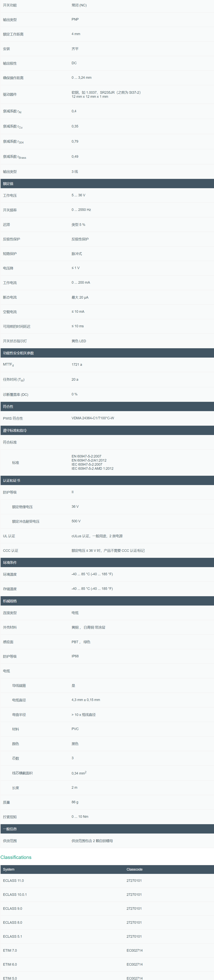Click the '符合标准' row label
This screenshot has width=214, height=980.
[10, 442]
